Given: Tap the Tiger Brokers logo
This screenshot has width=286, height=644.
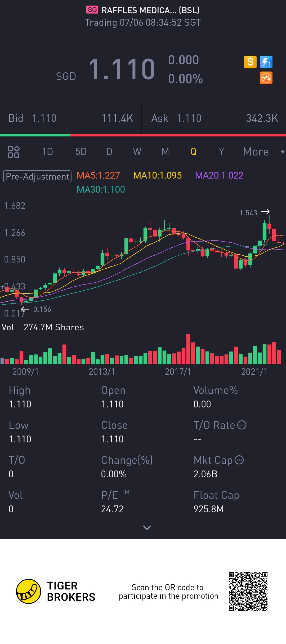Looking at the screenshot, I should [29, 591].
